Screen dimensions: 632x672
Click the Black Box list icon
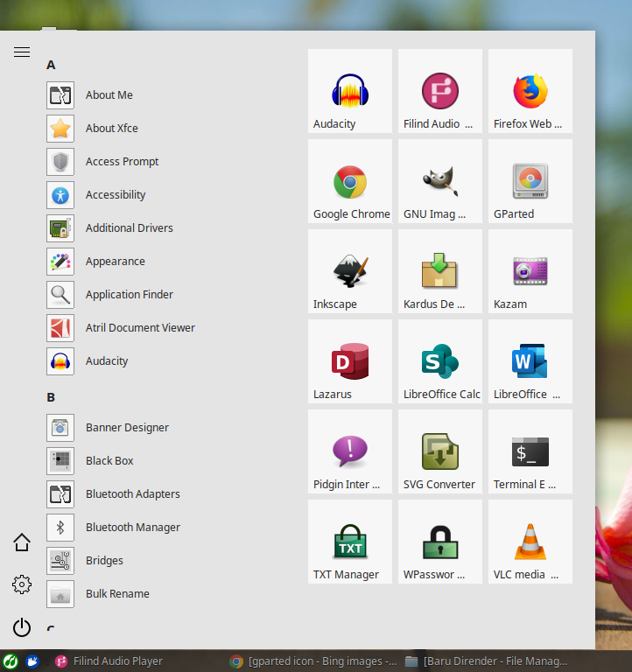click(60, 461)
